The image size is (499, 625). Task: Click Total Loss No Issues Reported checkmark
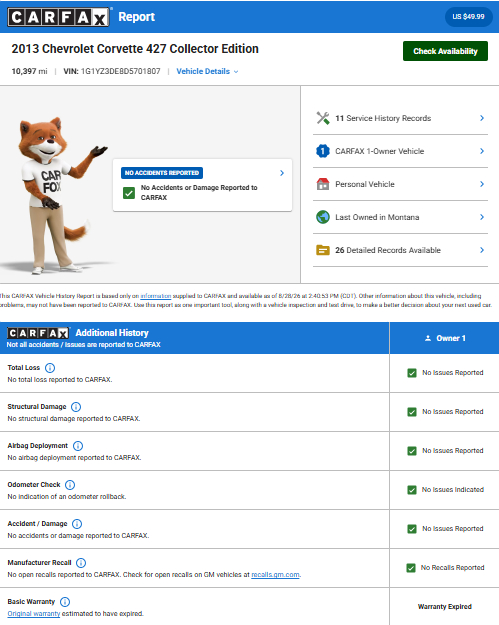pyautogui.click(x=412, y=373)
